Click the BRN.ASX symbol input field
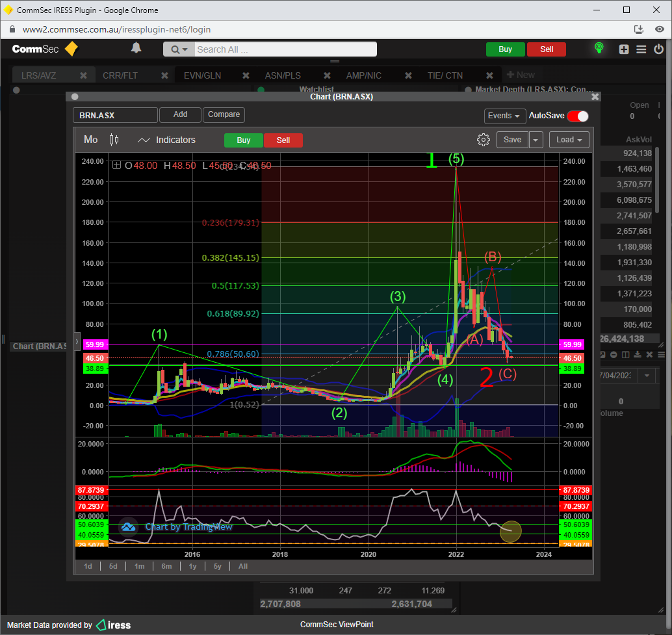Screen dimensions: 672x635 (115, 115)
